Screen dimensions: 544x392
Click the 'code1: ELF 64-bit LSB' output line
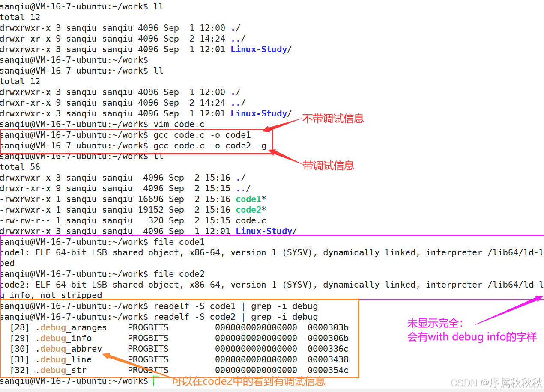(x=272, y=252)
